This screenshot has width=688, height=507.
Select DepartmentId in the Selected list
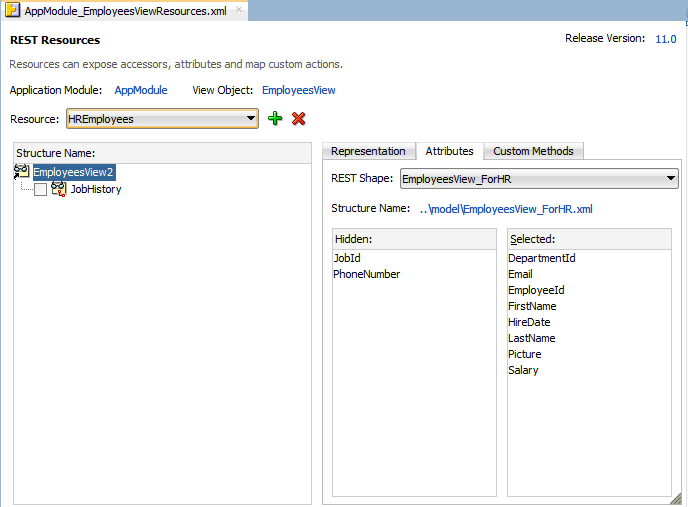point(542,258)
